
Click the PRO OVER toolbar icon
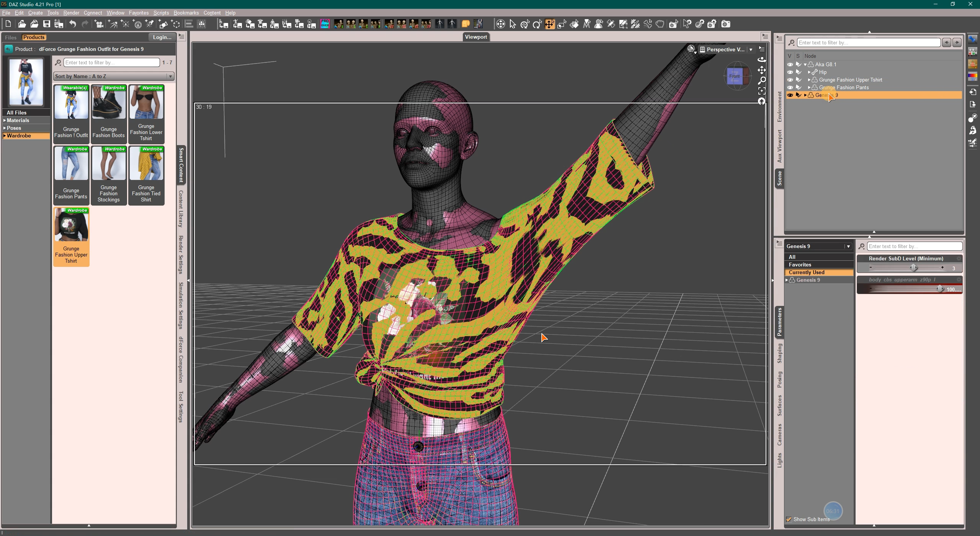[x=325, y=24]
